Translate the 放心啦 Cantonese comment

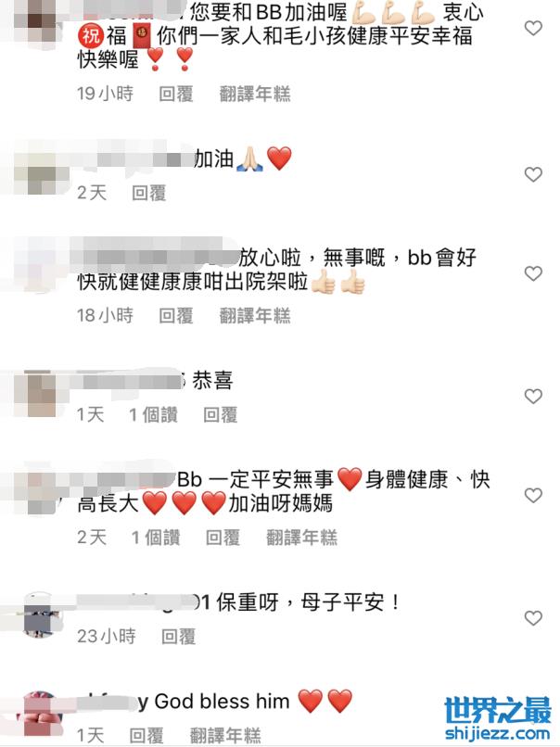(x=254, y=315)
